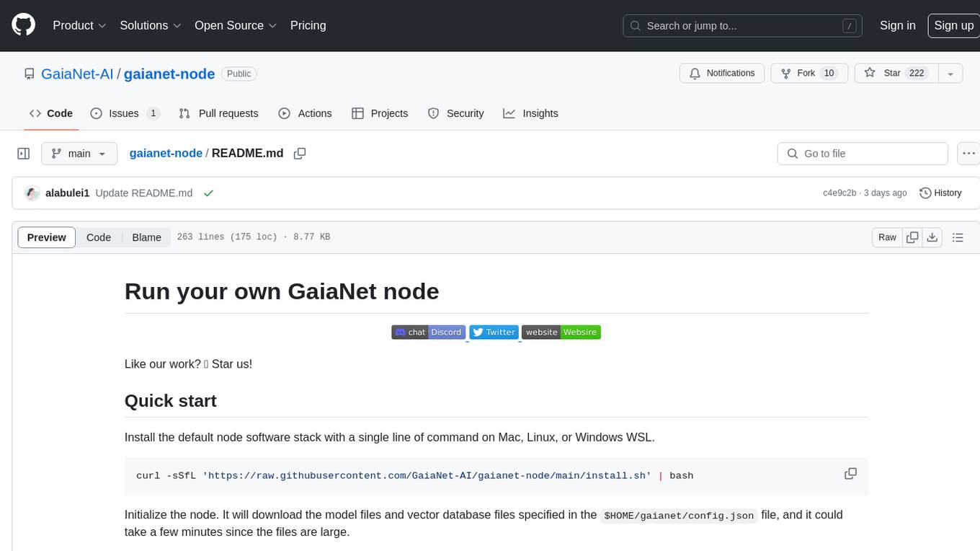
Task: Open the GitHub home logo
Action: (23, 25)
